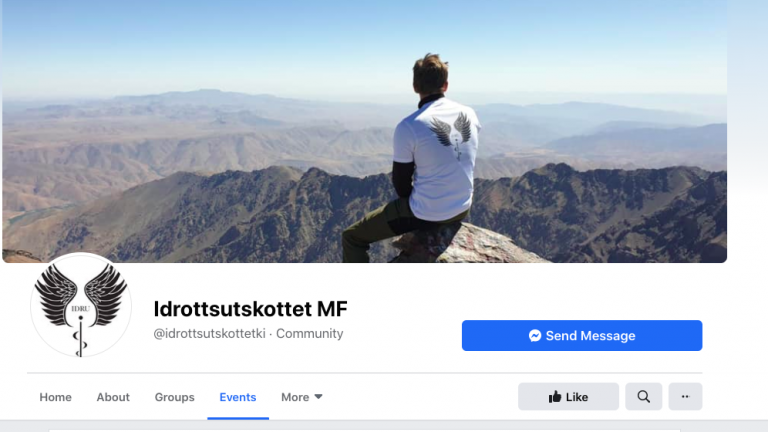Click the magnifier search icon button
This screenshot has height=432, width=768.
pos(644,397)
